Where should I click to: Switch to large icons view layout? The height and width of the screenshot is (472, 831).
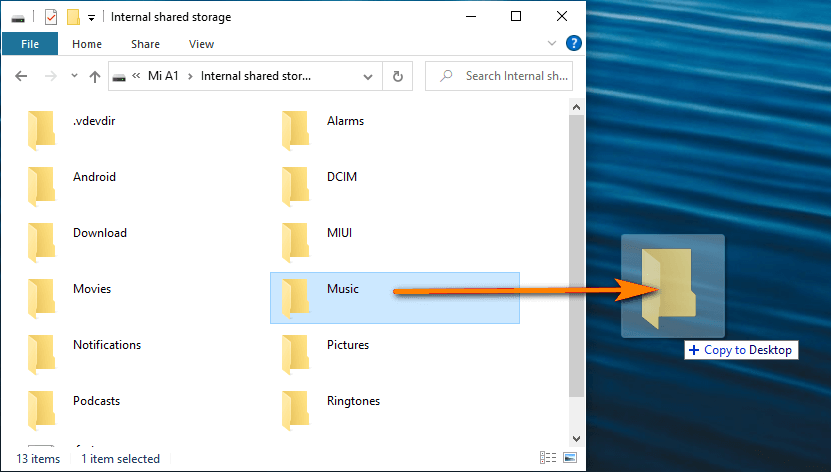[x=570, y=458]
